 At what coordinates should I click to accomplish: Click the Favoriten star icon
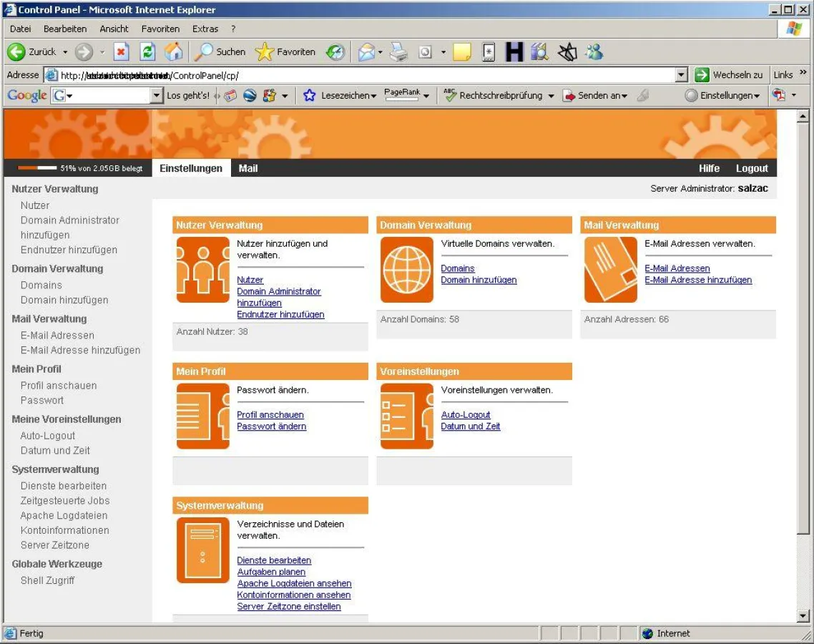click(x=265, y=52)
